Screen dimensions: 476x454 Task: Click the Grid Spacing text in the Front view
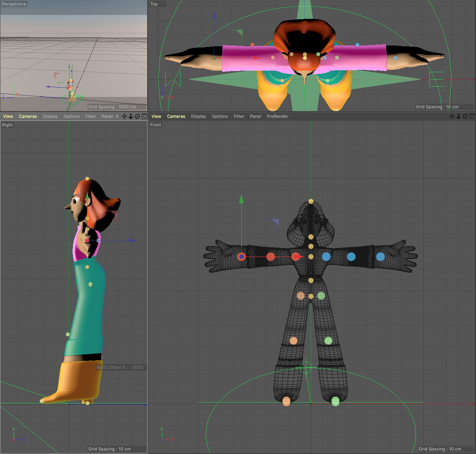[440, 449]
